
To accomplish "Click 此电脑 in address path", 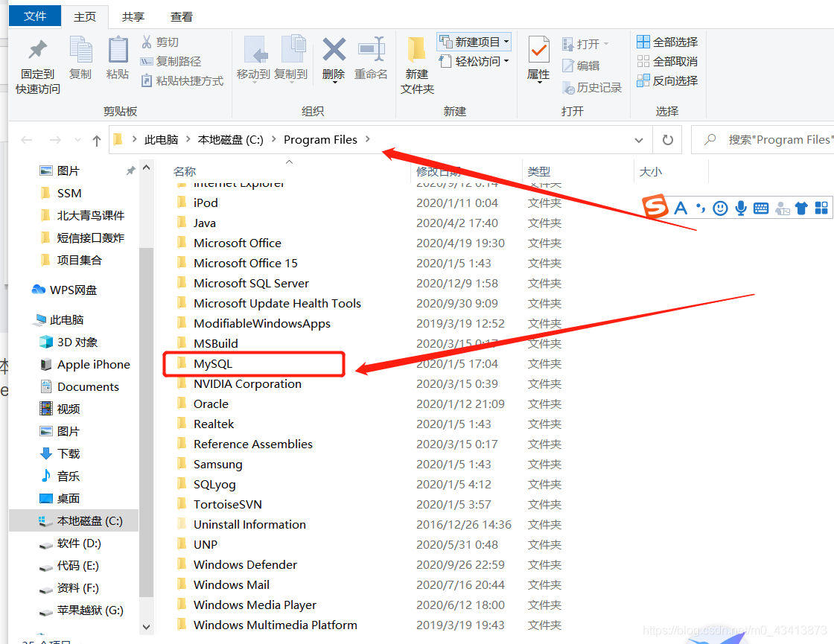I will pyautogui.click(x=161, y=140).
